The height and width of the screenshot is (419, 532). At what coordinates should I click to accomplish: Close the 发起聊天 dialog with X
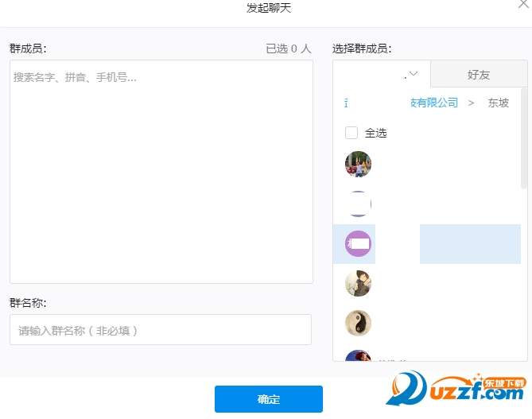click(522, 5)
